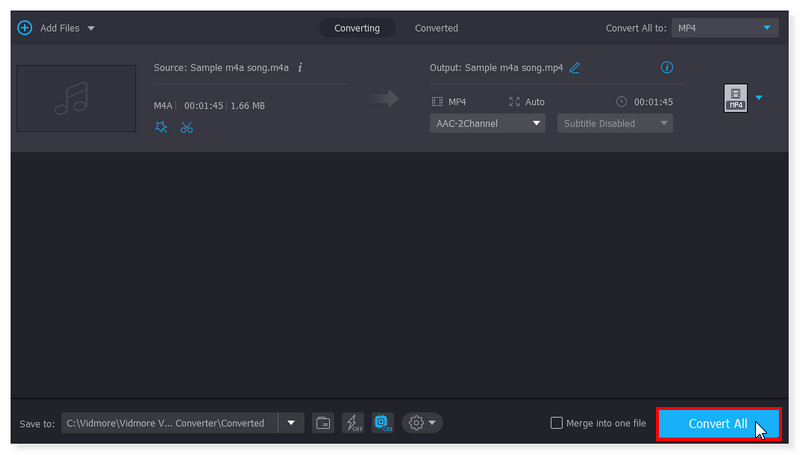Switch to the Converted tab

point(436,28)
